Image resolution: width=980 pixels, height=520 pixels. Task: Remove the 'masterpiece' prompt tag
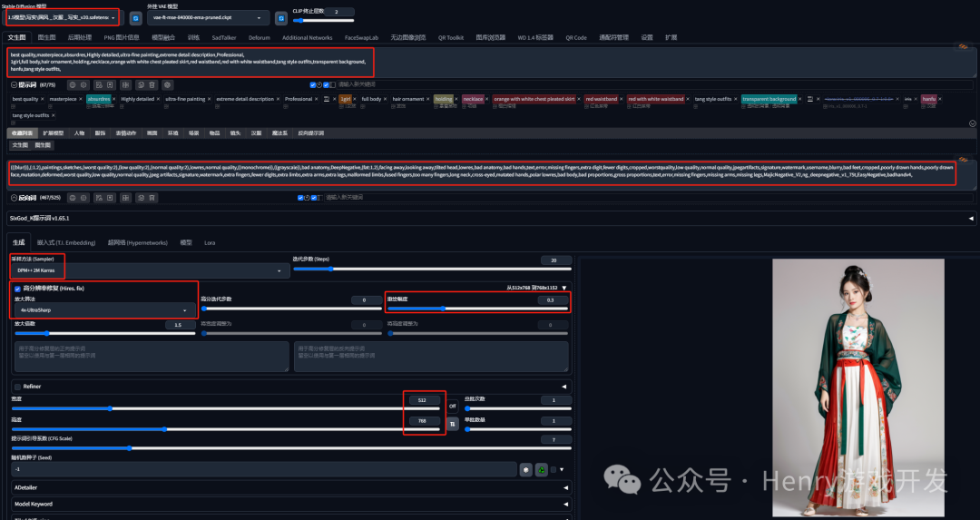[x=81, y=100]
